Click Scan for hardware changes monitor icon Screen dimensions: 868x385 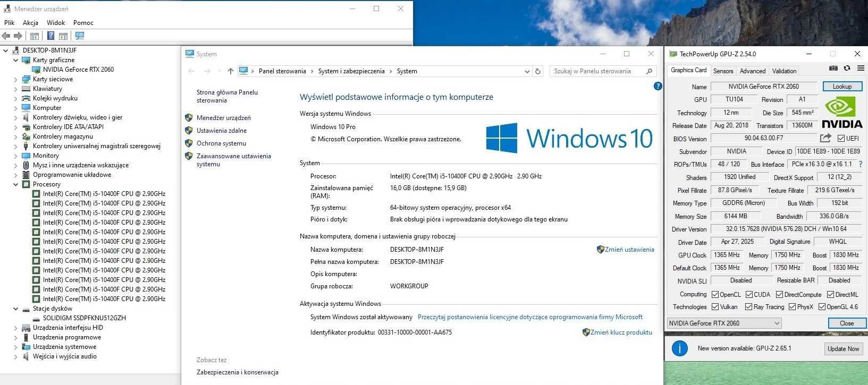80,36
